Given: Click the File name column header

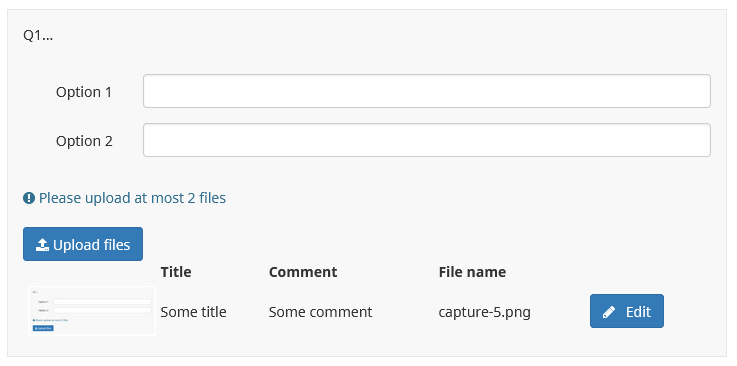Looking at the screenshot, I should 472,272.
